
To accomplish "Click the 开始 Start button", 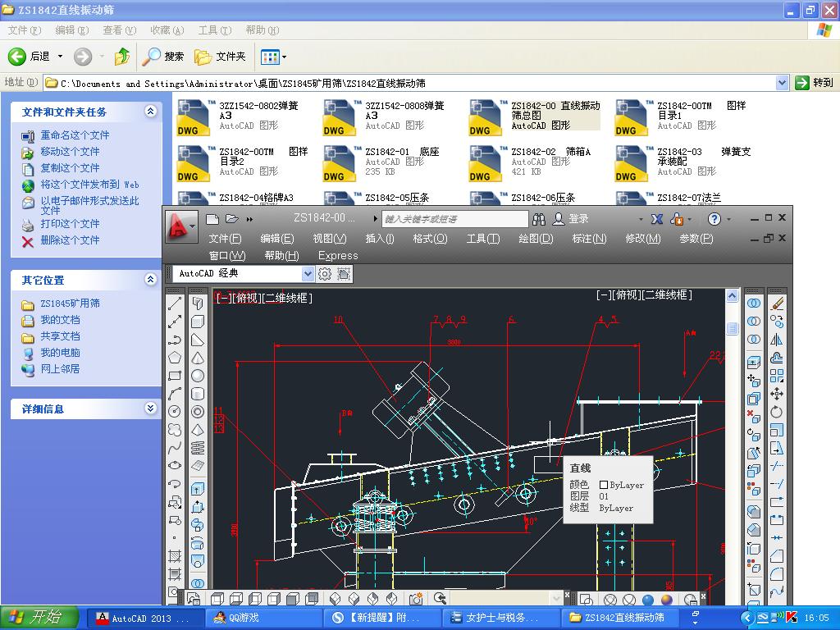I will [39, 618].
